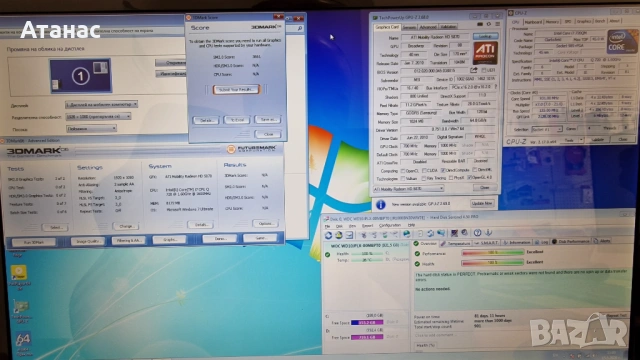Open the orientation dropdown in display settings
Image resolution: width=640 pixels, height=360 pixels.
click(91, 129)
